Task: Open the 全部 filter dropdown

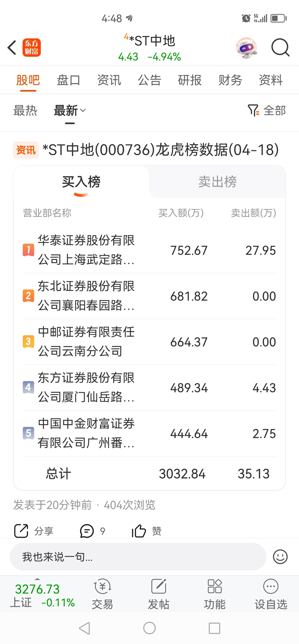Action: [267, 111]
